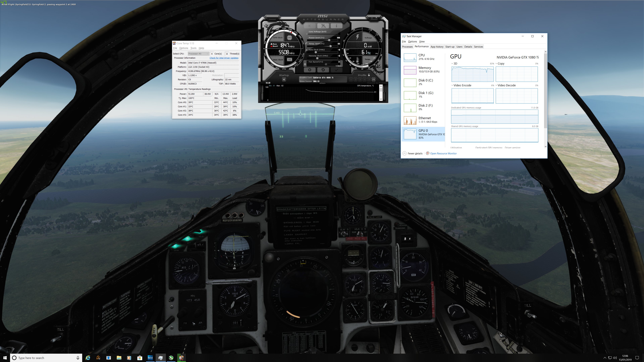This screenshot has height=362, width=644.
Task: Select Afterburner profile slot 5
Action: 369,79
